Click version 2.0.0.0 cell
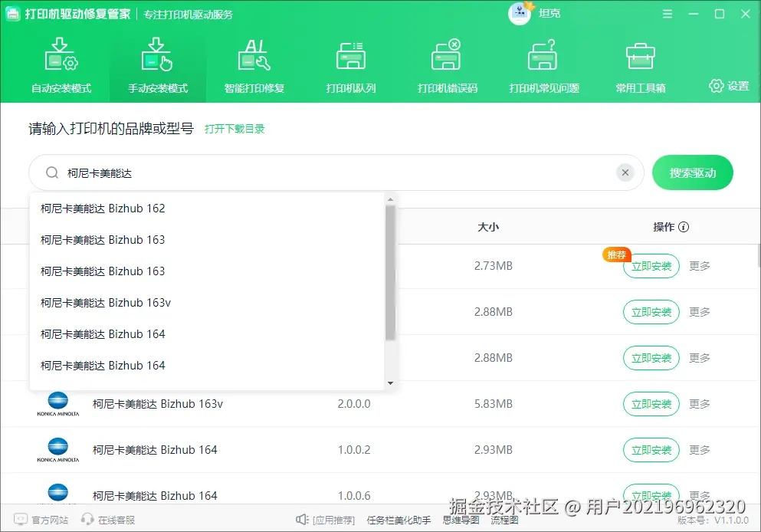 (x=354, y=404)
